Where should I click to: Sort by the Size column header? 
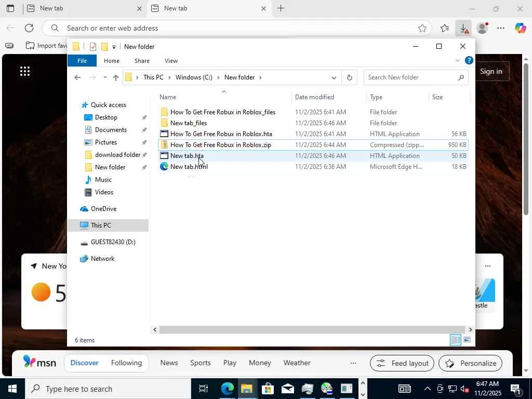point(449,97)
